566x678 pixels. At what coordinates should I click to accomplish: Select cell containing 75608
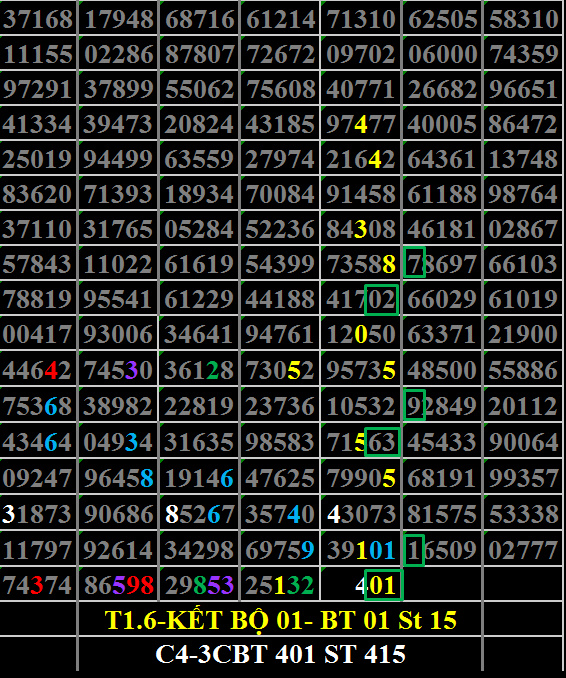(x=281, y=88)
